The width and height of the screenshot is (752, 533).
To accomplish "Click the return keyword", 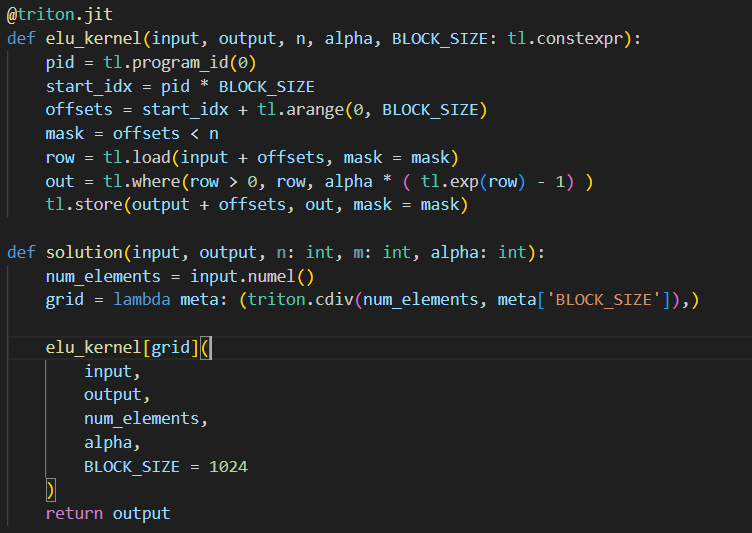I will 74,514.
